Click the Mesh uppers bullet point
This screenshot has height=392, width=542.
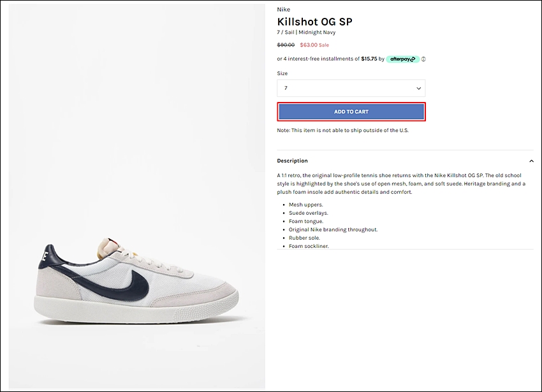[306, 205]
